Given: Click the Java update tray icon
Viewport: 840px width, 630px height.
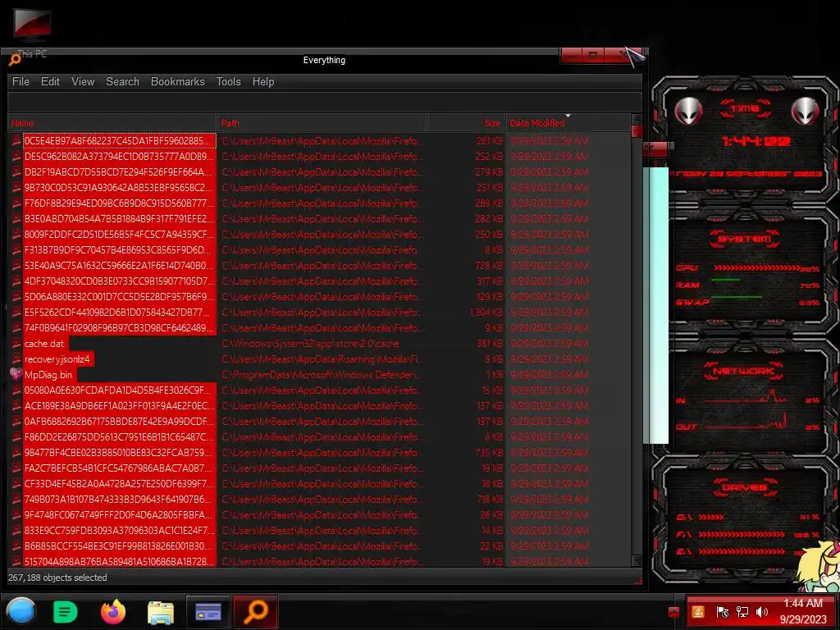Looking at the screenshot, I should point(697,612).
